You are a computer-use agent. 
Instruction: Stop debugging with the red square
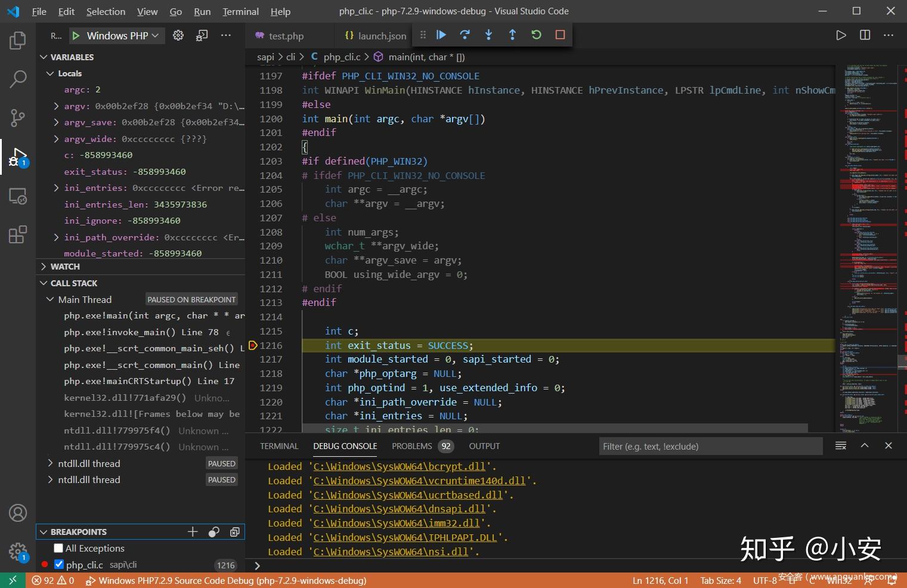560,35
